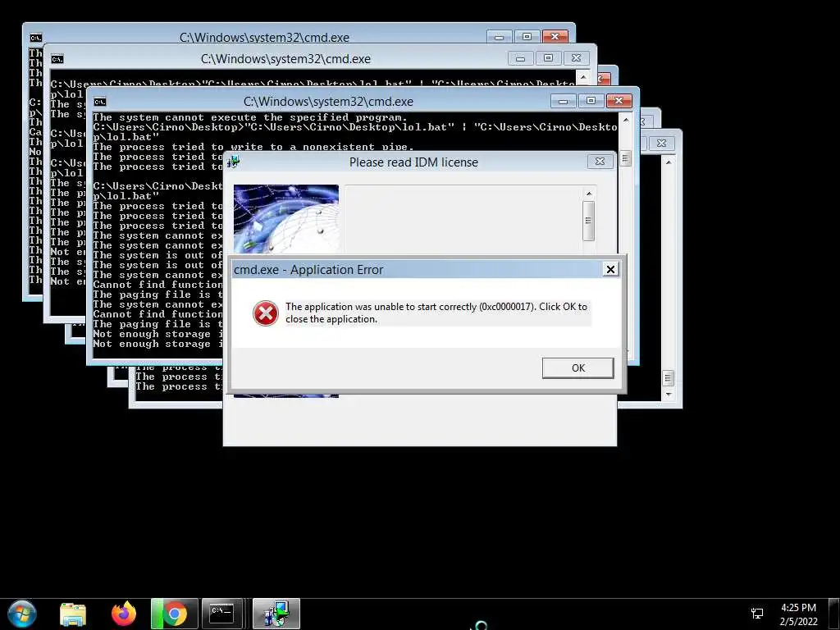Image resolution: width=840 pixels, height=630 pixels.
Task: Close the cmd.exe Application Error dialog
Action: point(610,269)
